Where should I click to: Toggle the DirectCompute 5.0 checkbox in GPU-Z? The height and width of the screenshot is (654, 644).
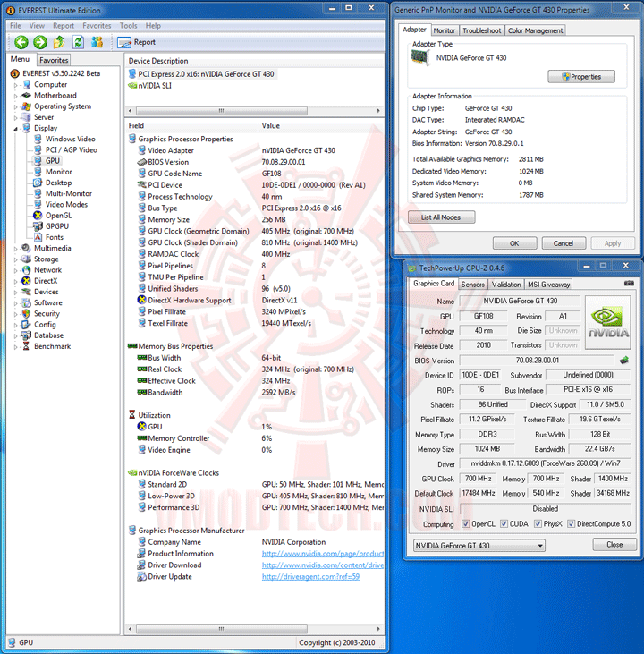tap(572, 524)
